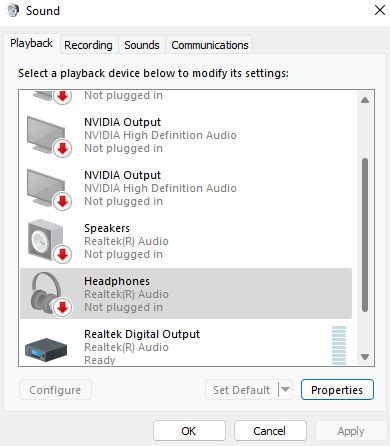Click the Set Default button
Image resolution: width=390 pixels, height=446 pixels.
coord(242,390)
